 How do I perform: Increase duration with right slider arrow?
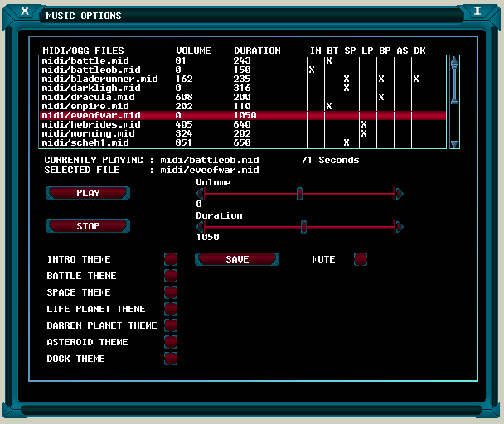click(x=399, y=226)
